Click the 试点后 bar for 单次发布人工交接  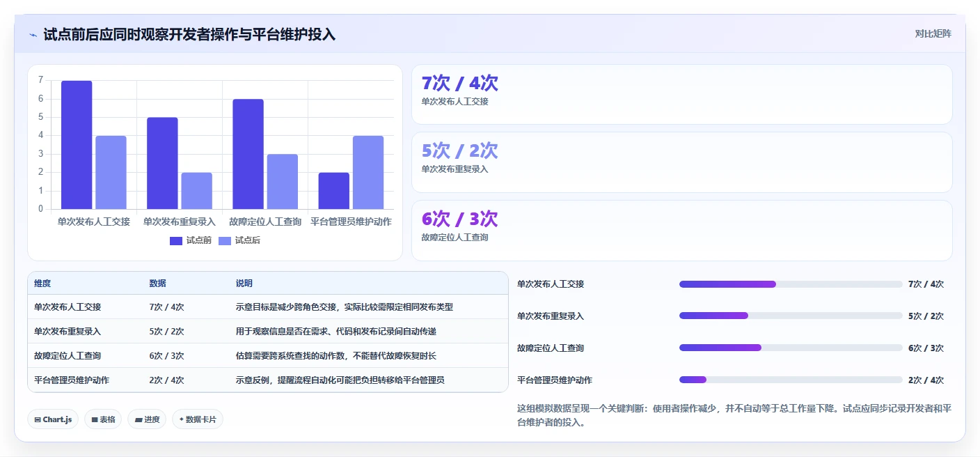pyautogui.click(x=111, y=172)
